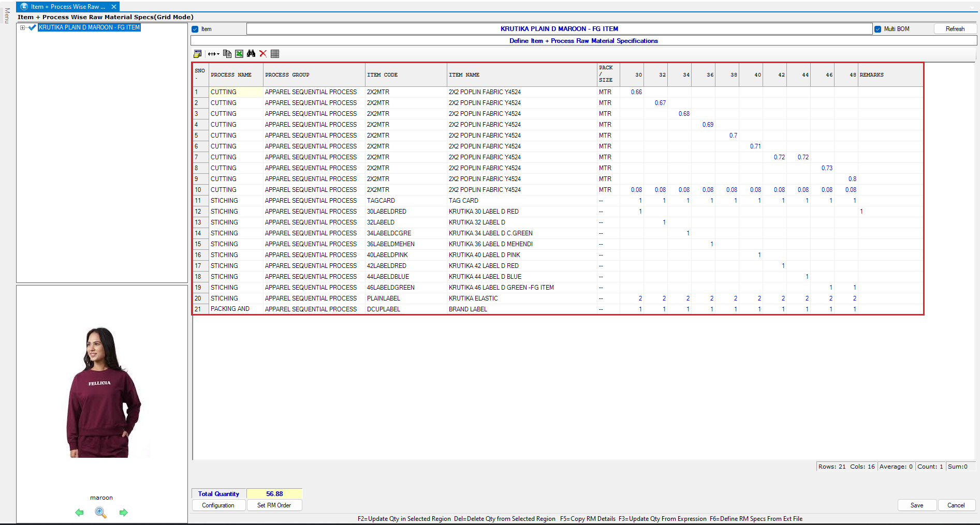The image size is (980, 525).
Task: Click the first toolbar icon with yellow box
Action: [197, 54]
